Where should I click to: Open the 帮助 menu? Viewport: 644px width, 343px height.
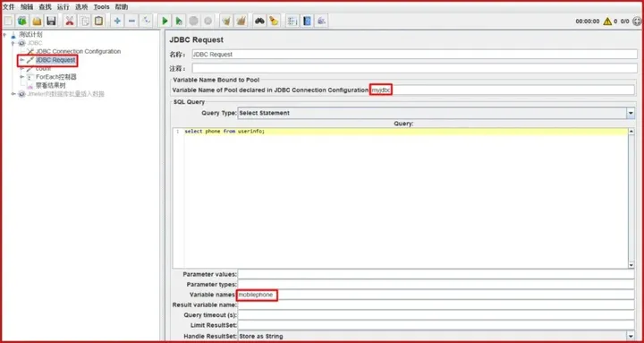coord(122,7)
